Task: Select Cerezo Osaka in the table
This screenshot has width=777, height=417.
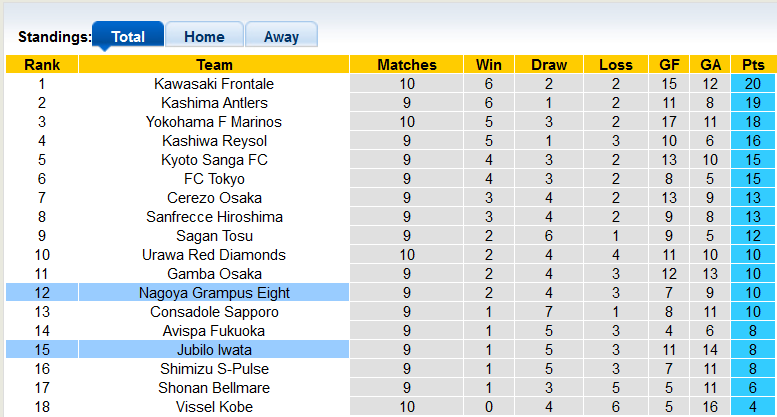Action: (x=214, y=198)
